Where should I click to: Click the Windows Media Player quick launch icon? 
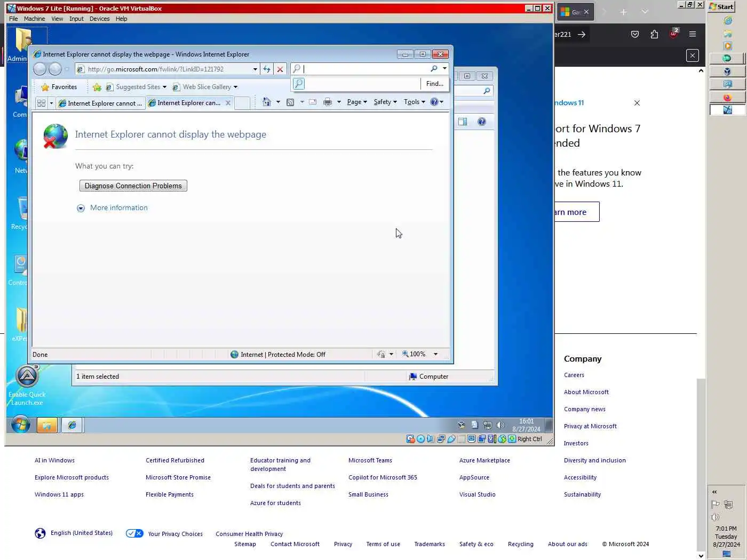coord(728,46)
